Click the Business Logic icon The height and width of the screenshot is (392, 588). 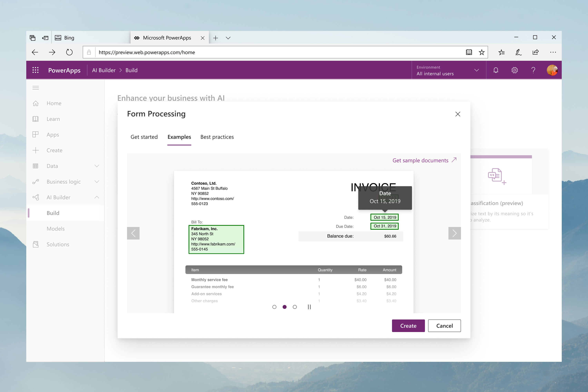coord(36,181)
